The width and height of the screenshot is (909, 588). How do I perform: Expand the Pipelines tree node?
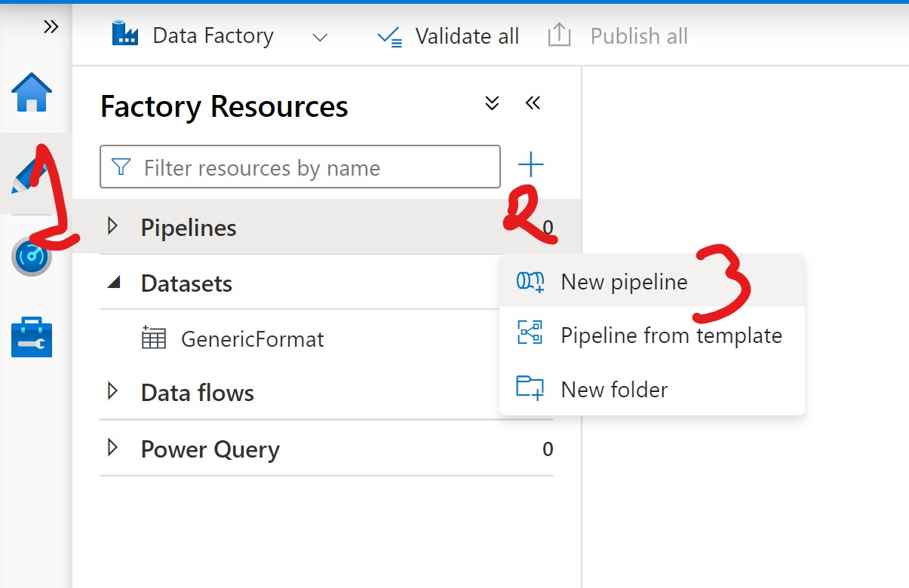coord(113,226)
